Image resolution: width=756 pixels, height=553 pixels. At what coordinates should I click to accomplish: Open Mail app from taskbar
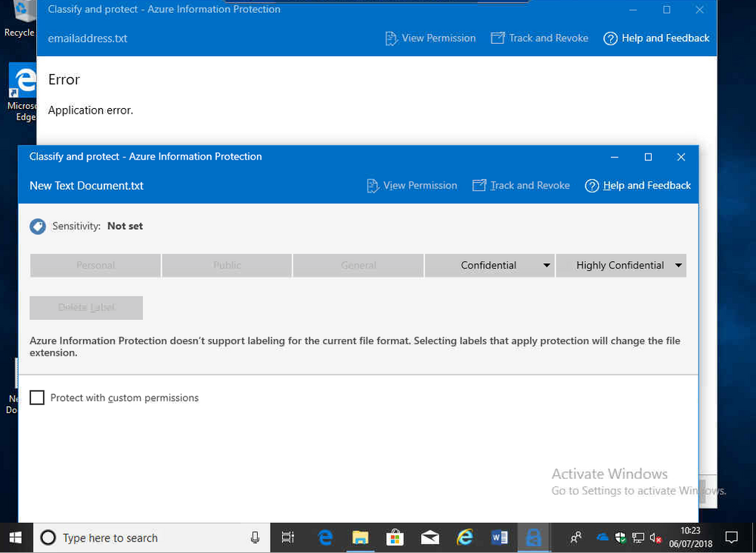pos(430,538)
